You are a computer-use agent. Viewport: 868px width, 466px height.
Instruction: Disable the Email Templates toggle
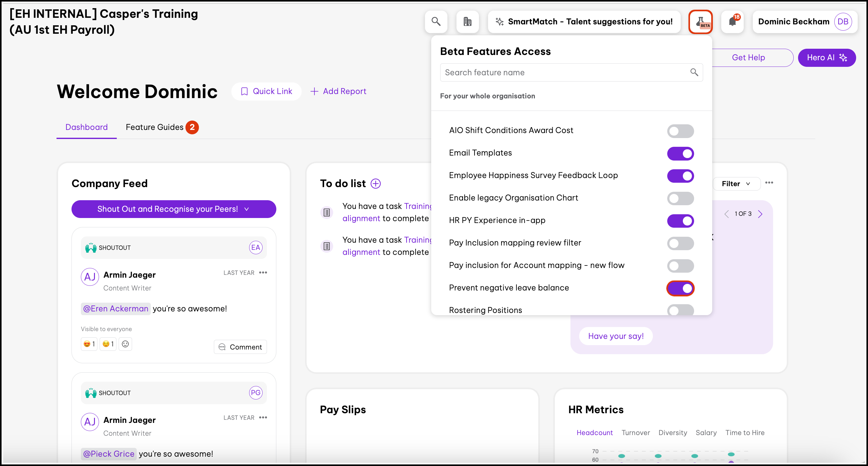(x=680, y=153)
